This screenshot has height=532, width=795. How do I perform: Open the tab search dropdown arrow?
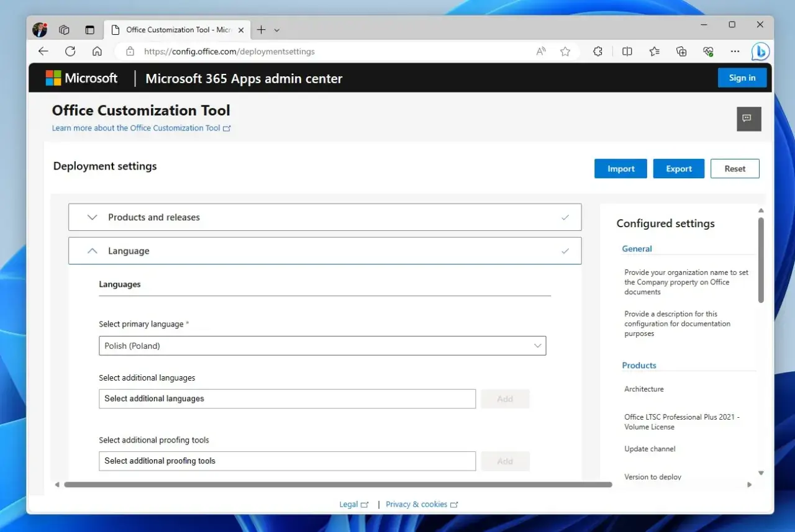[x=277, y=30]
